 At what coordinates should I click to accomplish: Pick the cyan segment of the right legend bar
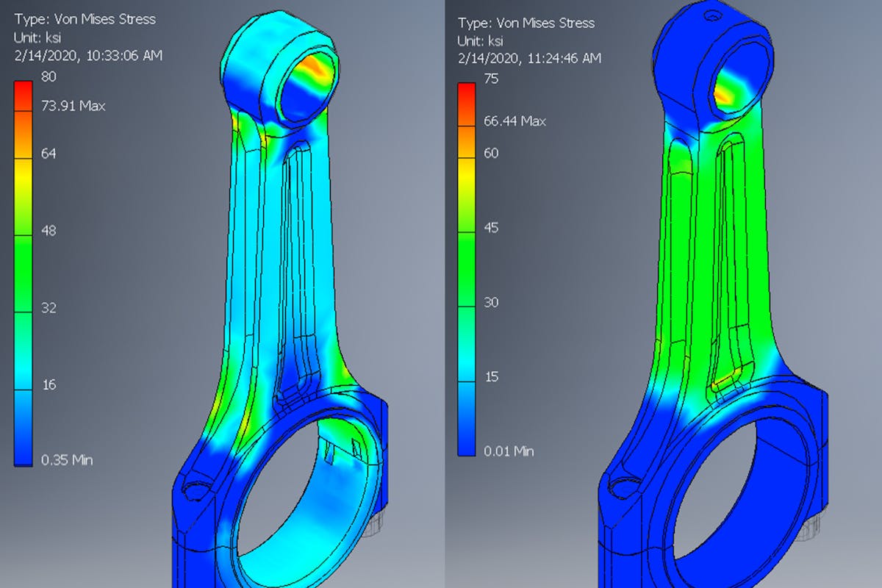click(x=466, y=360)
